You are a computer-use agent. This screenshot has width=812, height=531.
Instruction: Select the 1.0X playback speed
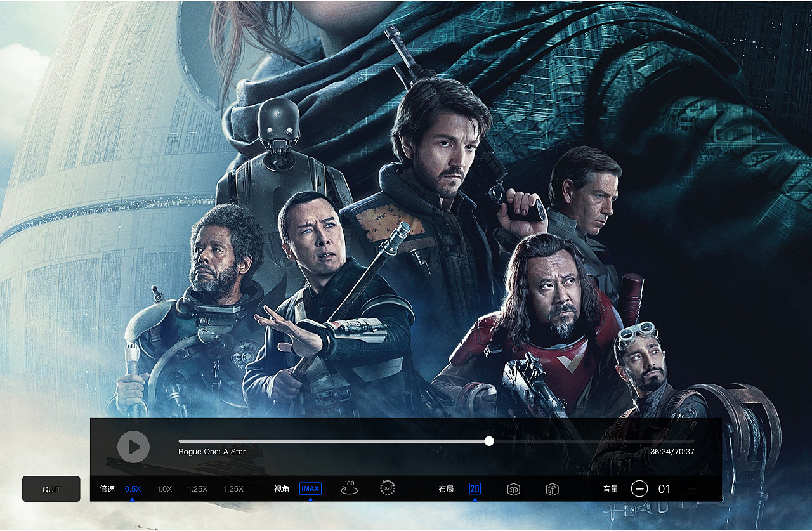tap(164, 489)
